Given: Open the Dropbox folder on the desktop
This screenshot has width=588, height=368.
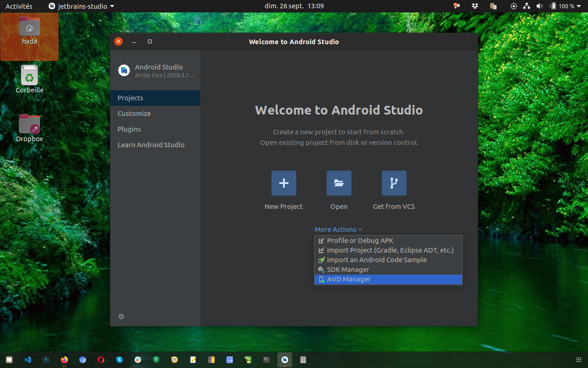Looking at the screenshot, I should pos(29,128).
